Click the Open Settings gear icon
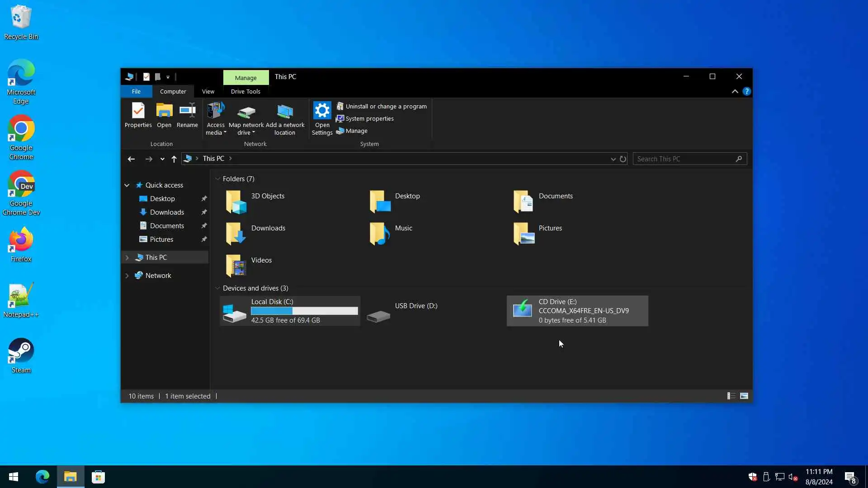Screen dimensions: 868x488 322,110
